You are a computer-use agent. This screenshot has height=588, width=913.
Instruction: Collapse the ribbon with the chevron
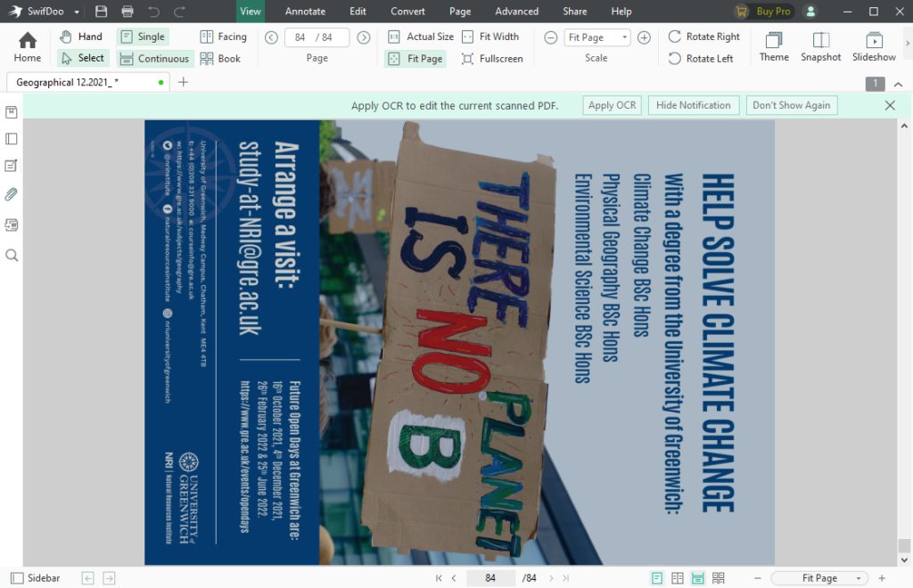899,85
